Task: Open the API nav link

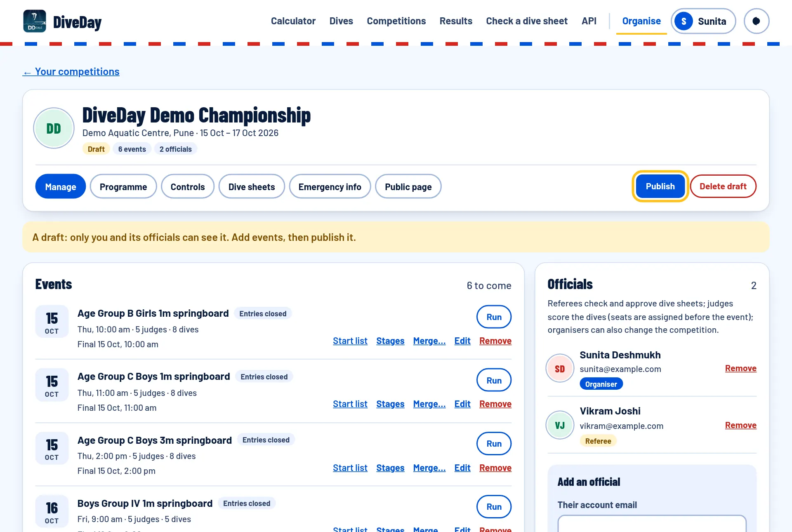Action: coord(589,21)
